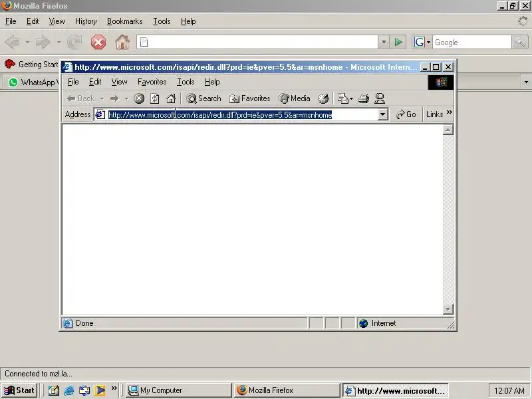Image resolution: width=532 pixels, height=399 pixels.
Task: Click Internet Explorer Home icon
Action: 171,98
